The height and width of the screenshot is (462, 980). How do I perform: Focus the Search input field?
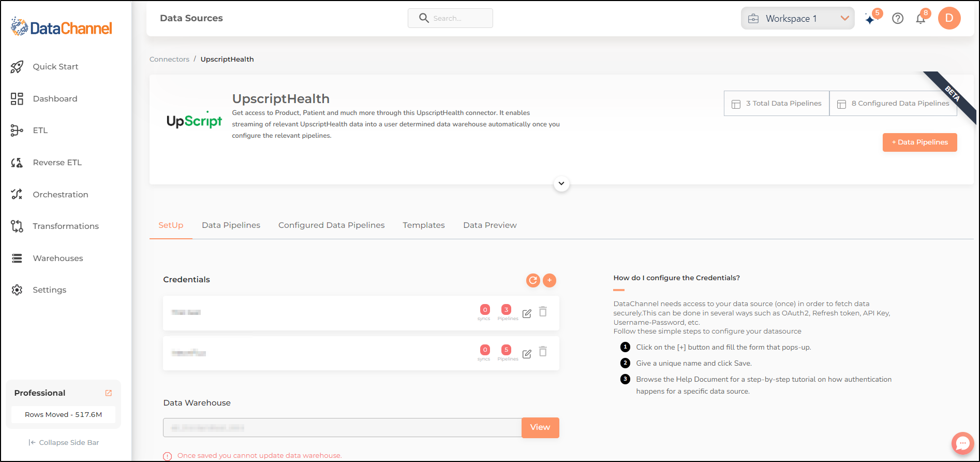tap(450, 18)
